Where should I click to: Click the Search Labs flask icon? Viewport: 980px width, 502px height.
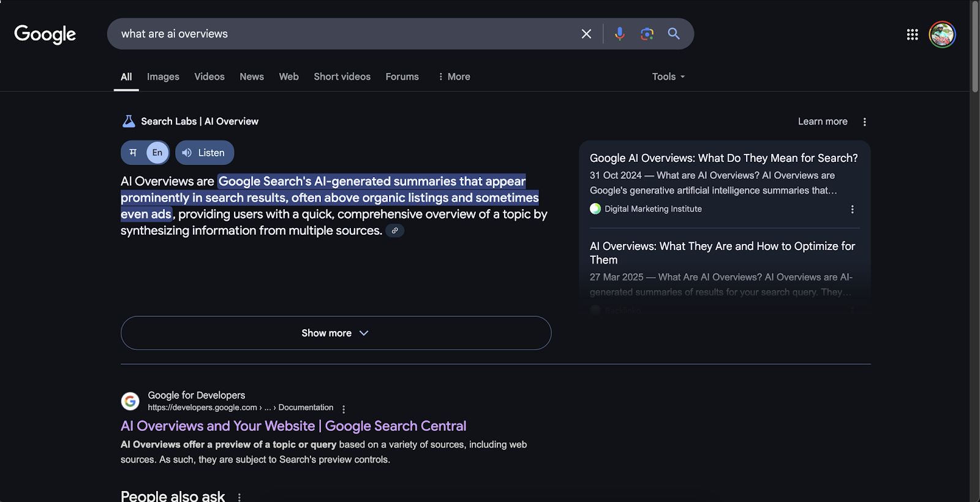click(129, 121)
